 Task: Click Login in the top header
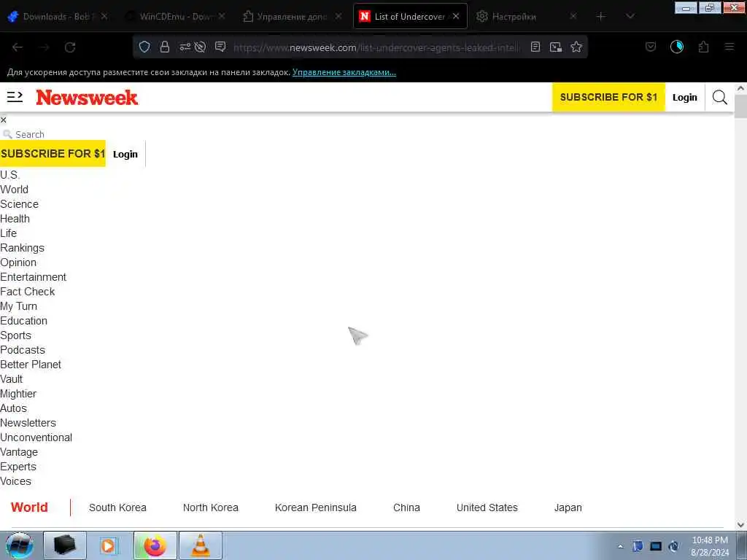coord(684,97)
